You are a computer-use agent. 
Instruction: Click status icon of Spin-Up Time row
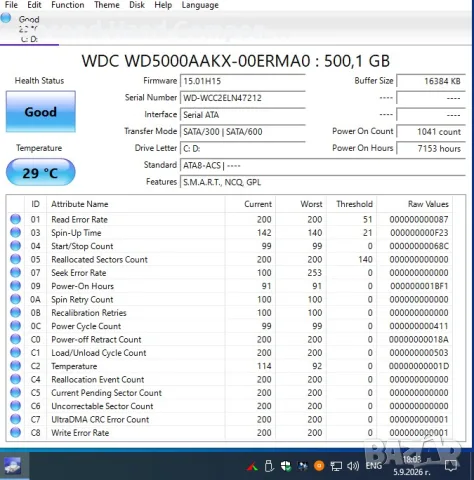pyautogui.click(x=15, y=232)
